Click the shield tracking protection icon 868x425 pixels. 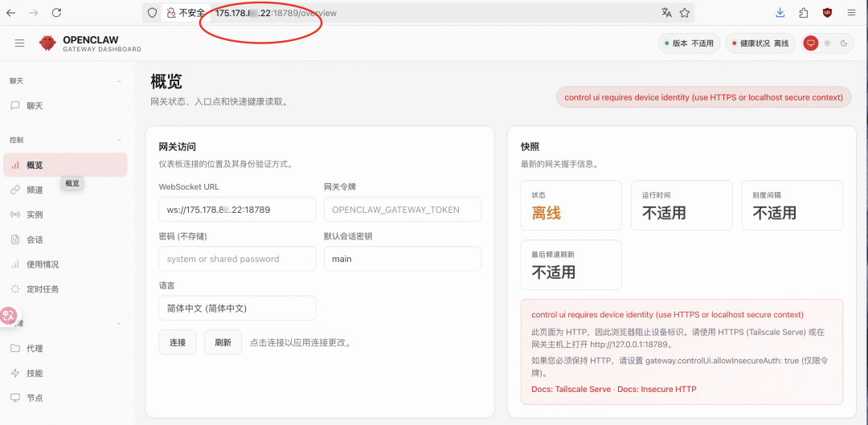tap(152, 13)
